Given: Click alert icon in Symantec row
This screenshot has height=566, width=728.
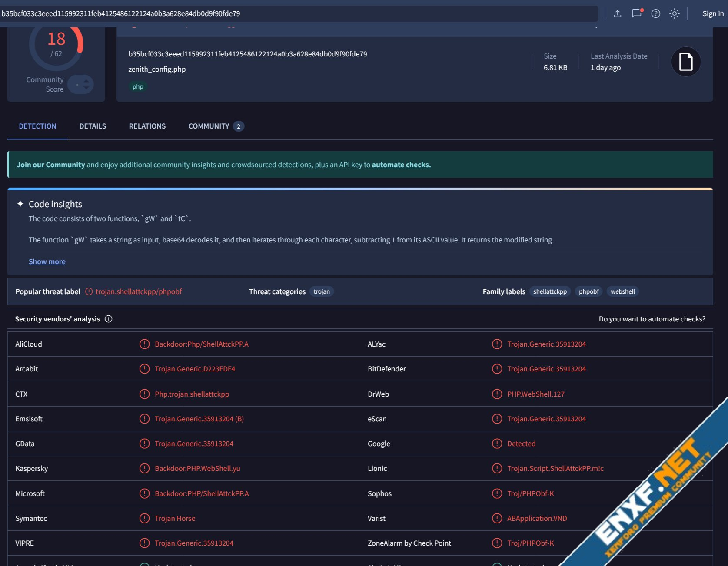Looking at the screenshot, I should (x=144, y=518).
